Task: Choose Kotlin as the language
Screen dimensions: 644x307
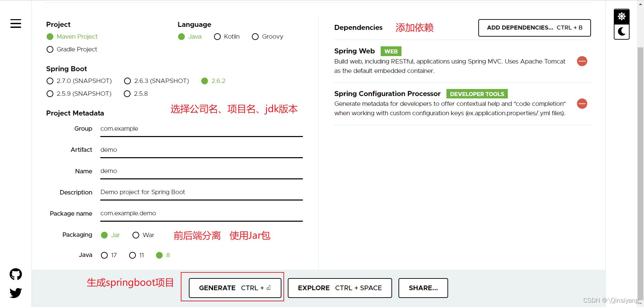Action: (227, 36)
